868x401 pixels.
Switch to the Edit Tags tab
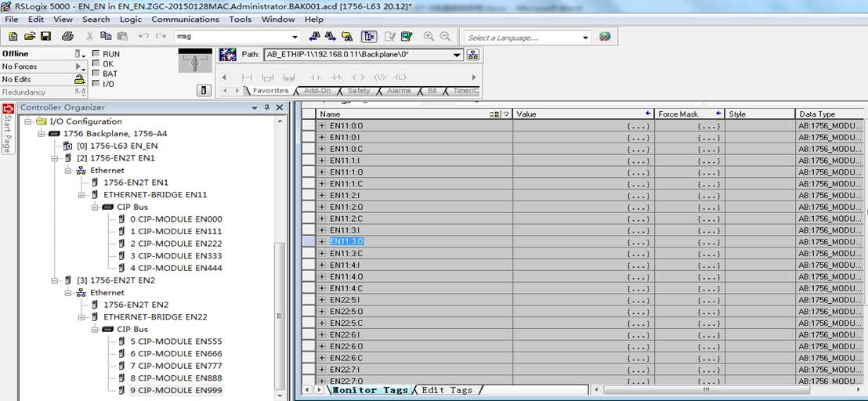447,390
